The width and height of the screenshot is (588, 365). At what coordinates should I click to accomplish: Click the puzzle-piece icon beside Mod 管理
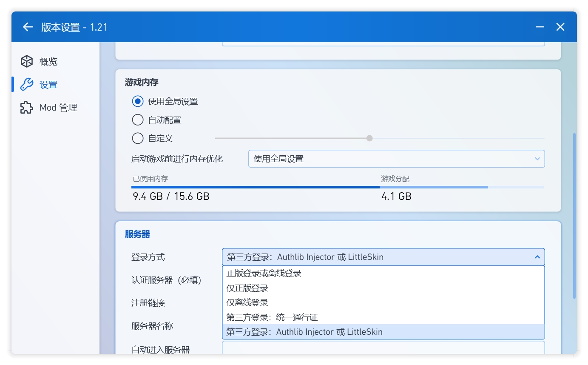point(26,107)
